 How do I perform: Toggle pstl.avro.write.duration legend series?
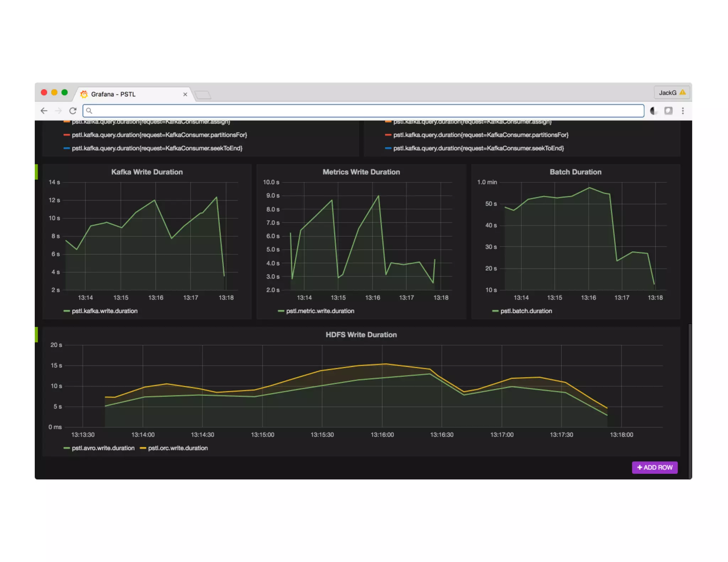click(x=103, y=448)
